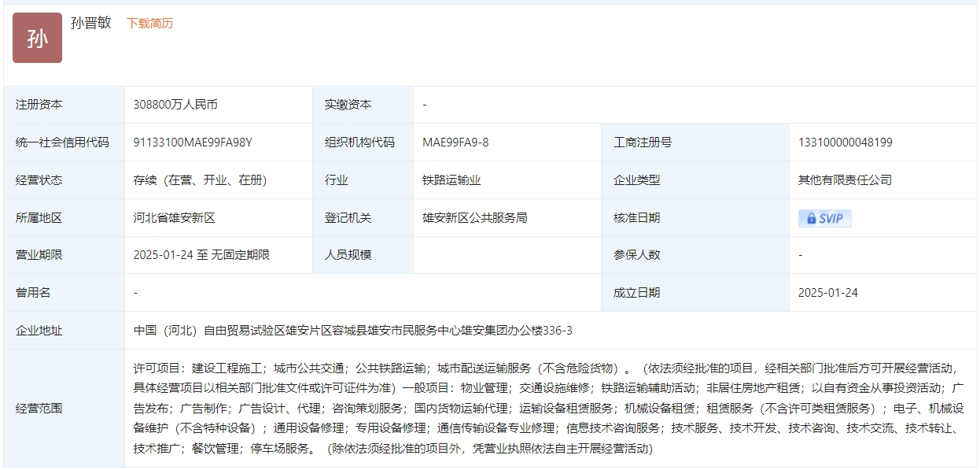The image size is (980, 470).
Task: Click the 核准日期 label cell
Action: pos(637,217)
